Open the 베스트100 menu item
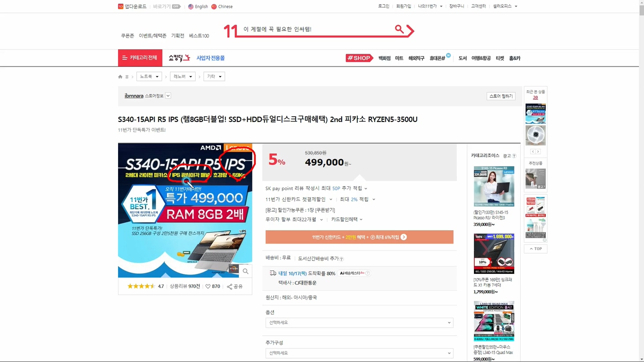The width and height of the screenshot is (644, 362). pos(199,36)
